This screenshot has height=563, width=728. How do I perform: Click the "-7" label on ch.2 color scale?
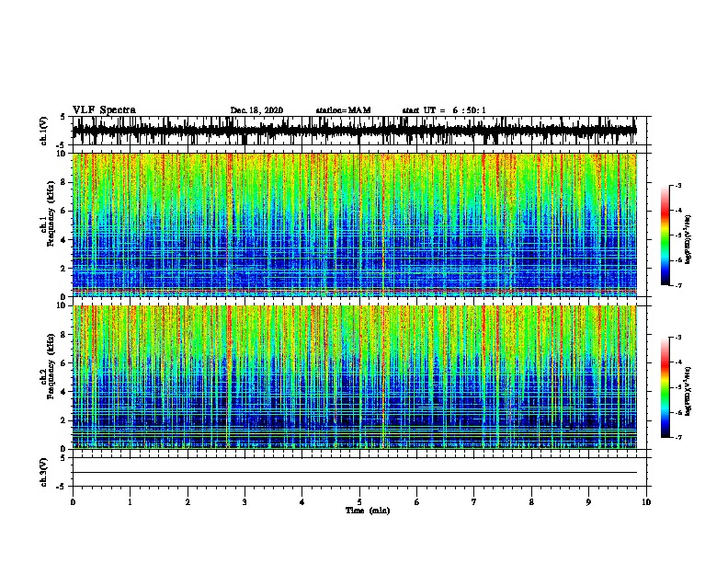click(x=678, y=438)
